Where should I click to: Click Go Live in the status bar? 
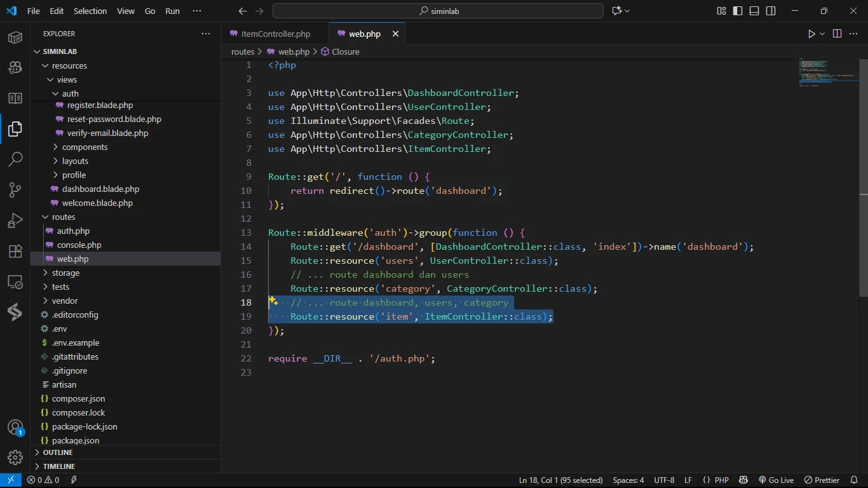(776, 480)
